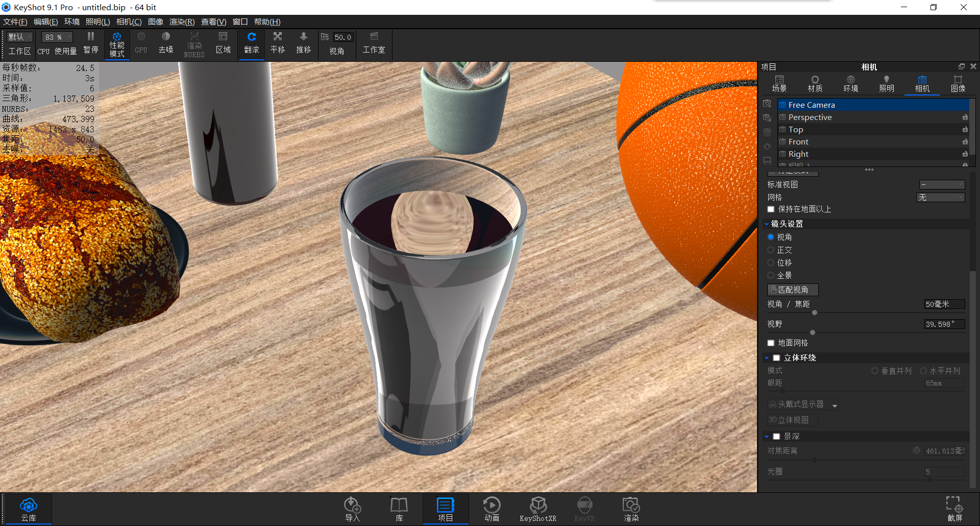Collapse the 镜头设置 section
980x526 pixels.
point(767,224)
